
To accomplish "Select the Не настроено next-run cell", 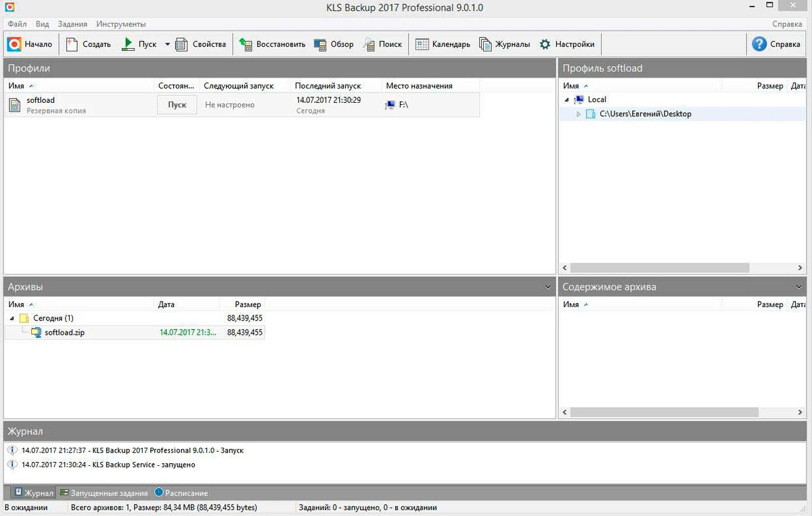I will pos(230,105).
